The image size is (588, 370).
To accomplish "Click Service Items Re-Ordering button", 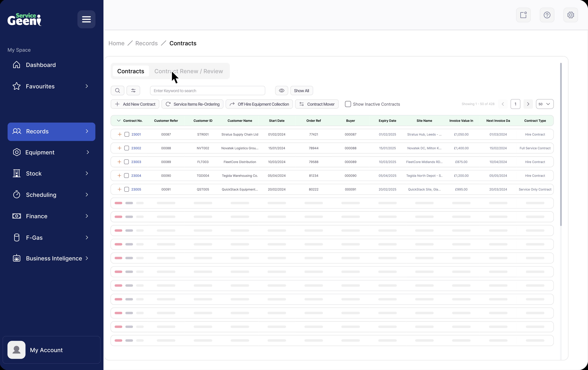I will 192,104.
